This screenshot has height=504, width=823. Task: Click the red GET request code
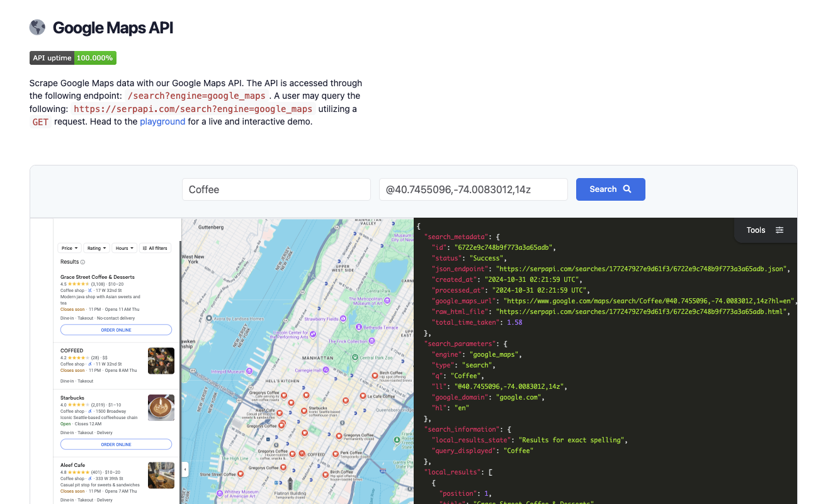[x=40, y=121]
